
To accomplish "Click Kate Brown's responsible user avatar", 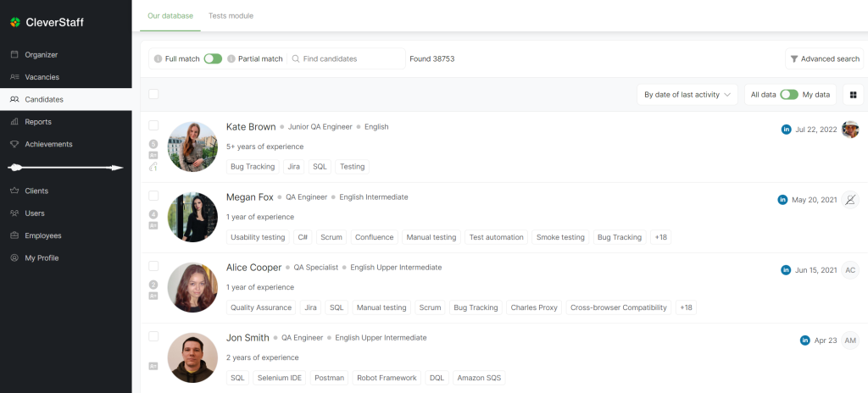I will click(x=850, y=130).
